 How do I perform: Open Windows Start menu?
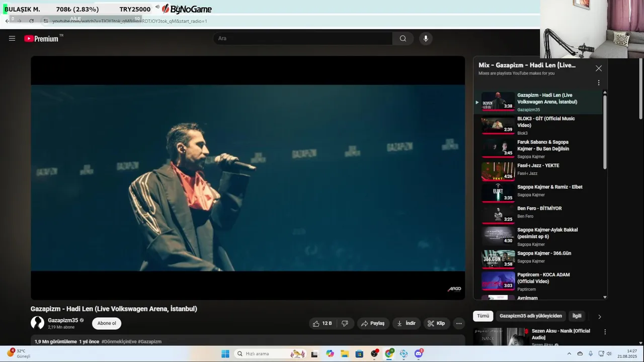(225, 354)
